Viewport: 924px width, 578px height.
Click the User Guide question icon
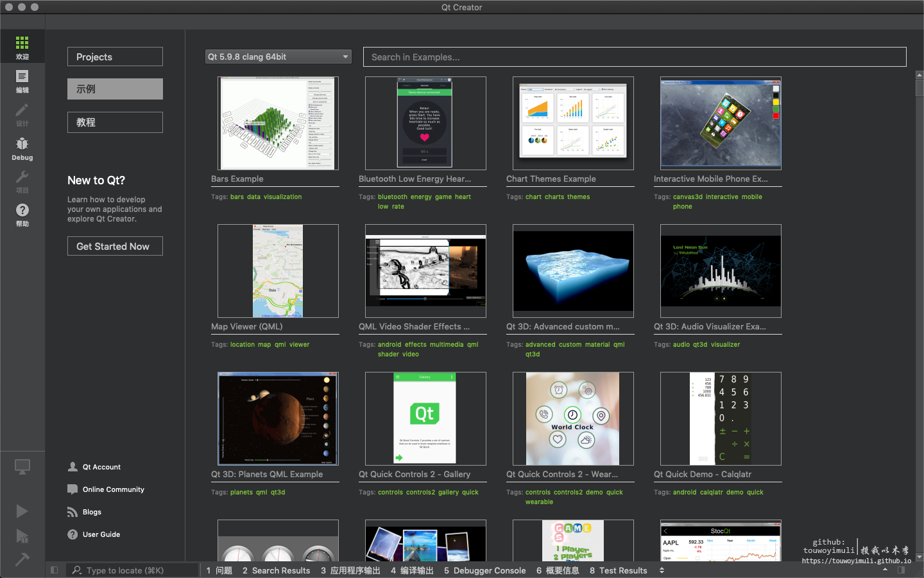tap(73, 534)
